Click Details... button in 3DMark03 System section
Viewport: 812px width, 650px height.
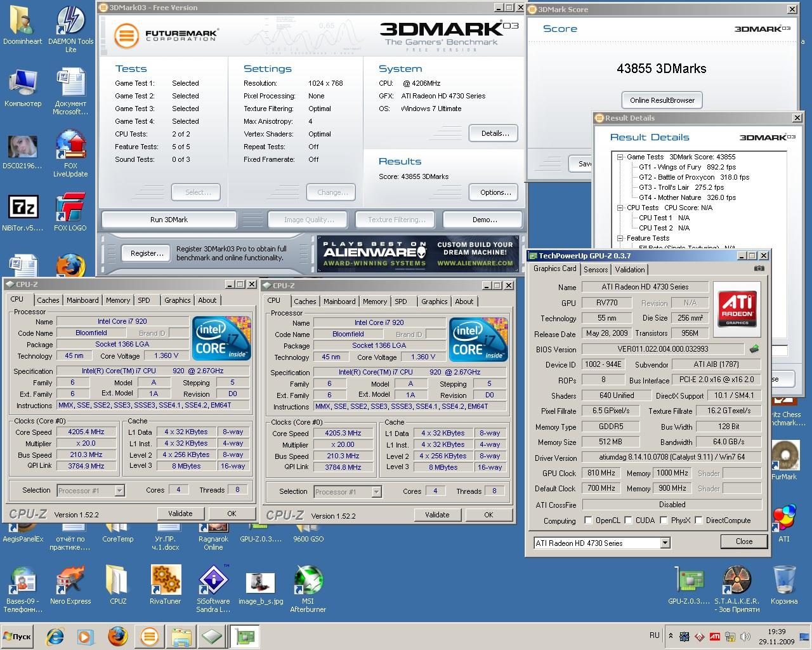click(495, 133)
